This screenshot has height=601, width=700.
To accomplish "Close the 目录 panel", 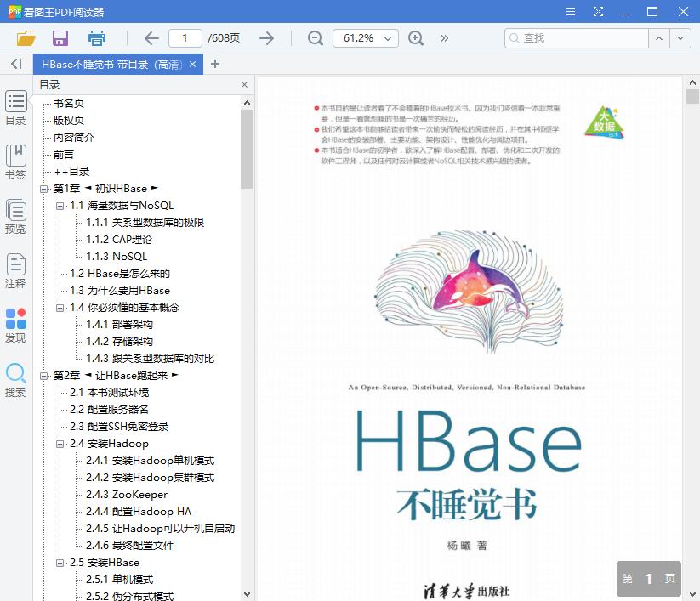I will 244,85.
